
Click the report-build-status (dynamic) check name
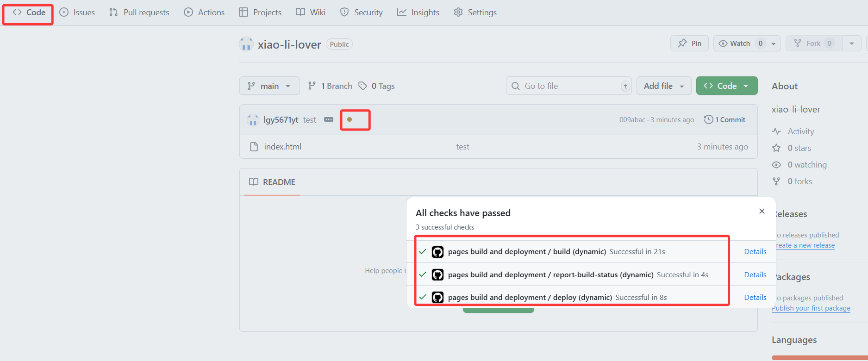(x=550, y=274)
